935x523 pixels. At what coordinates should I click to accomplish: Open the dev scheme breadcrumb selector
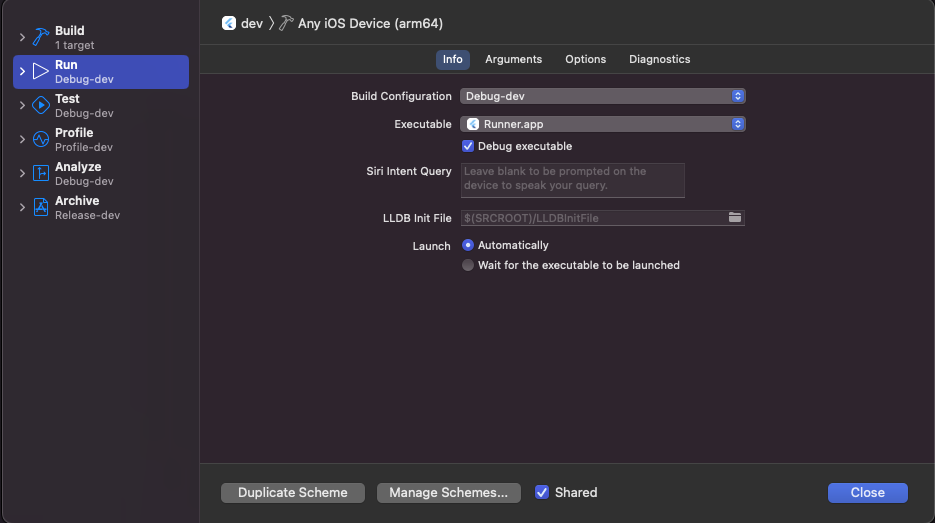[243, 23]
